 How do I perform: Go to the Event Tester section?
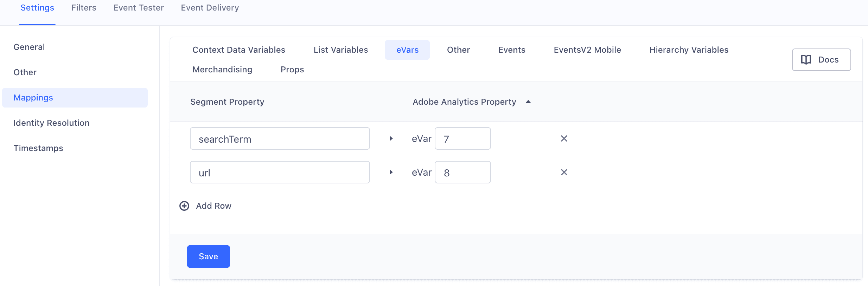tap(138, 7)
